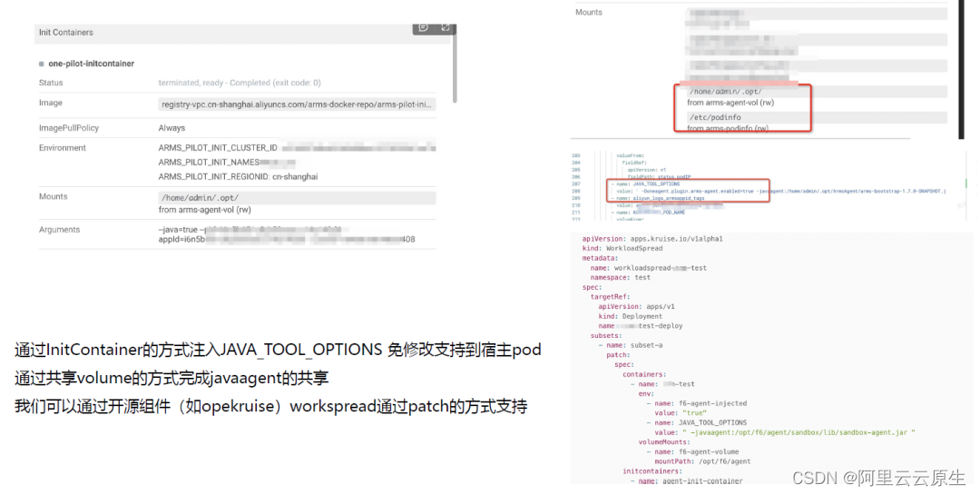
Task: Select the 'Init Containers' section header
Action: pos(65,33)
